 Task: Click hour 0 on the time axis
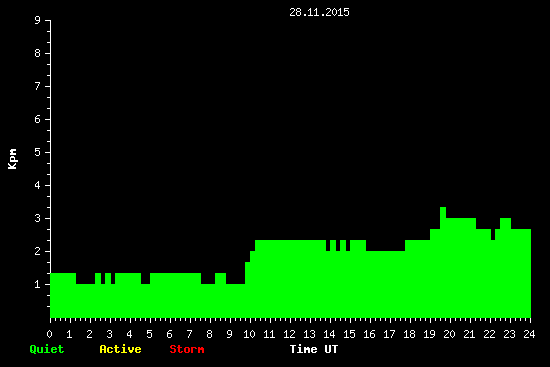pyautogui.click(x=49, y=334)
